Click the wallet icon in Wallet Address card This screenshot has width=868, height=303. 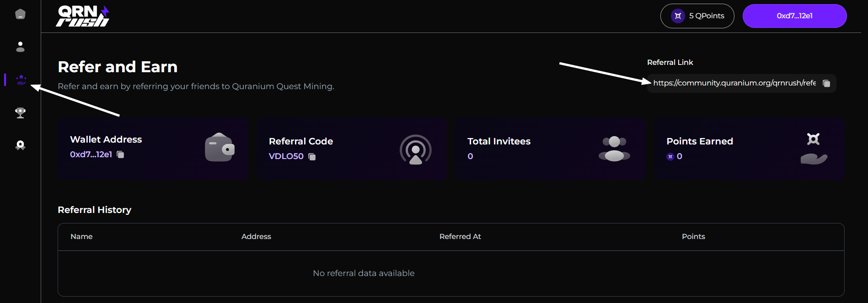click(x=220, y=148)
